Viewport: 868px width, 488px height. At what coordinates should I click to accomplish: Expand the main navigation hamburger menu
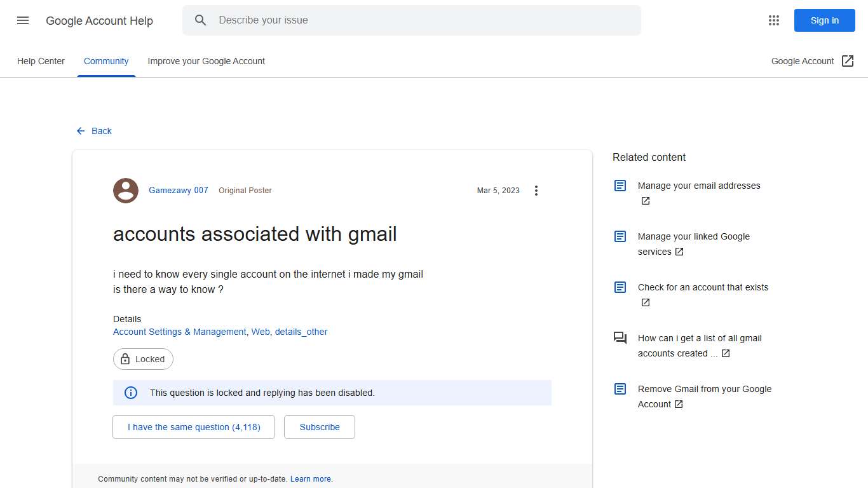point(22,20)
